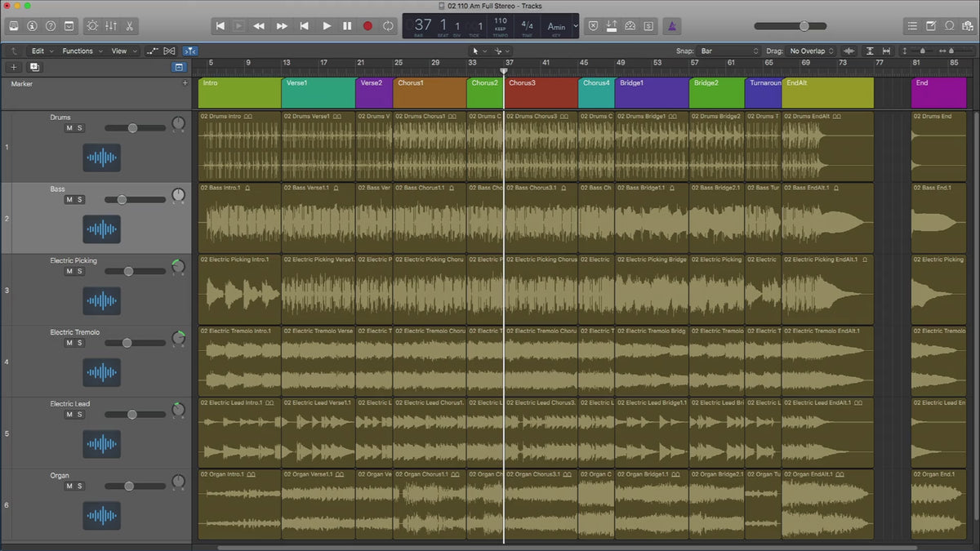Open the Mixer from the control bar
Image resolution: width=980 pixels, height=551 pixels.
(111, 26)
